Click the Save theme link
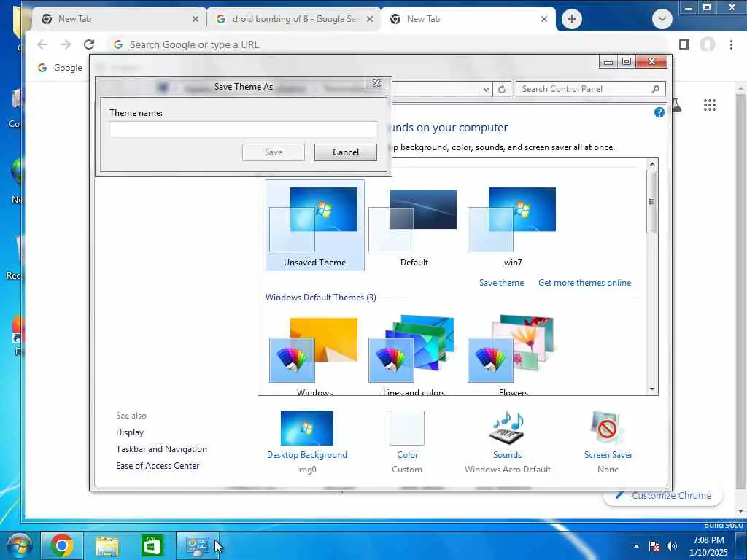 [x=501, y=283]
